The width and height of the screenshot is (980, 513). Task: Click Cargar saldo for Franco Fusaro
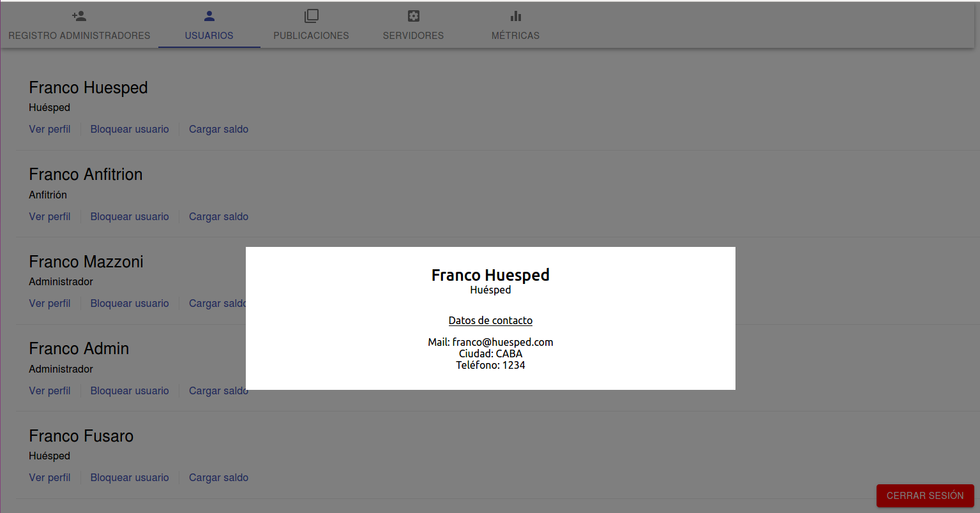point(218,477)
